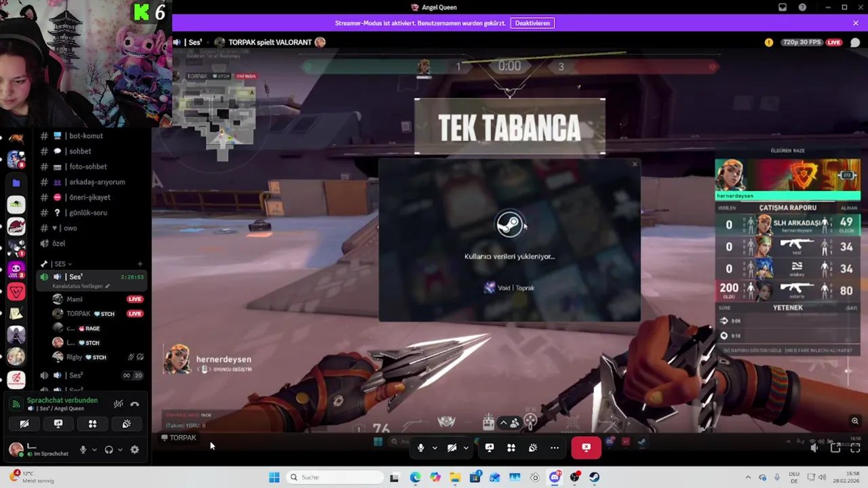
Task: Open activities in the stream control bar
Action: [x=511, y=447]
